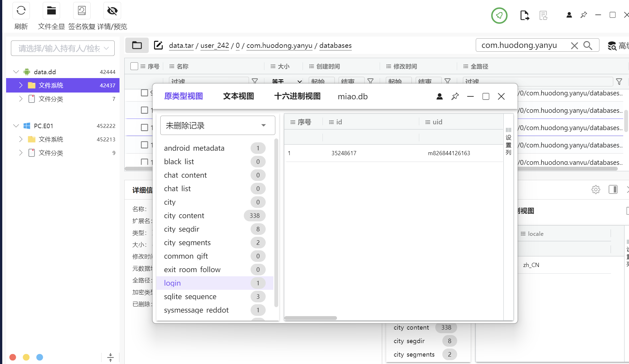Click the filter funnel icon for full path column
Screen dimensions: 629x364
[x=619, y=82]
